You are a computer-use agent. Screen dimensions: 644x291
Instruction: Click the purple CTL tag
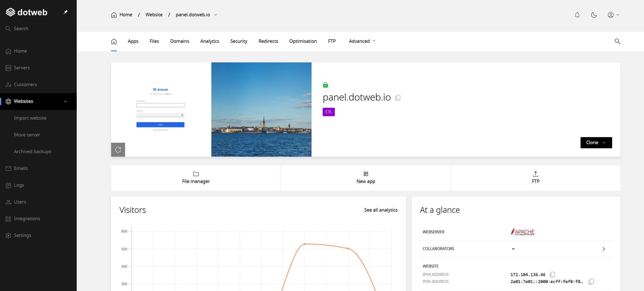point(329,112)
